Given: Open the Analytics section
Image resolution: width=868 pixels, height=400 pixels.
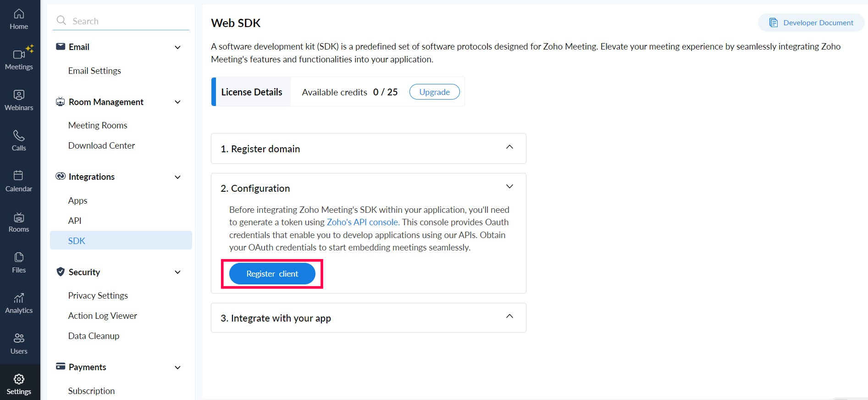Looking at the screenshot, I should 19,303.
